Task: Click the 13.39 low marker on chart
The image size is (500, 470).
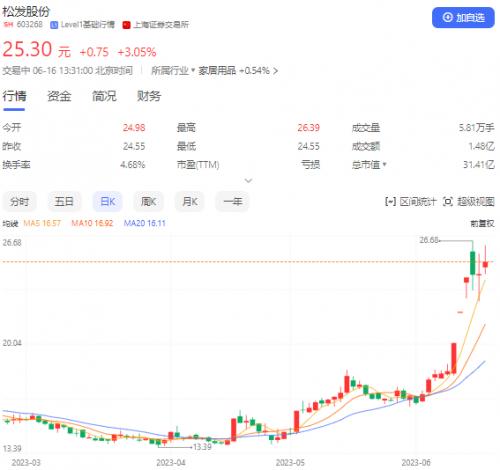Action: (x=202, y=447)
